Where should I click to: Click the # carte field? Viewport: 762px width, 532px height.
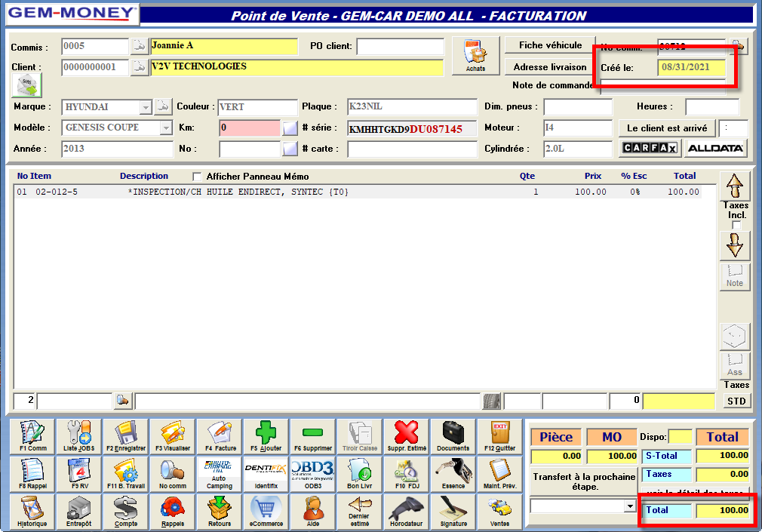tap(412, 149)
